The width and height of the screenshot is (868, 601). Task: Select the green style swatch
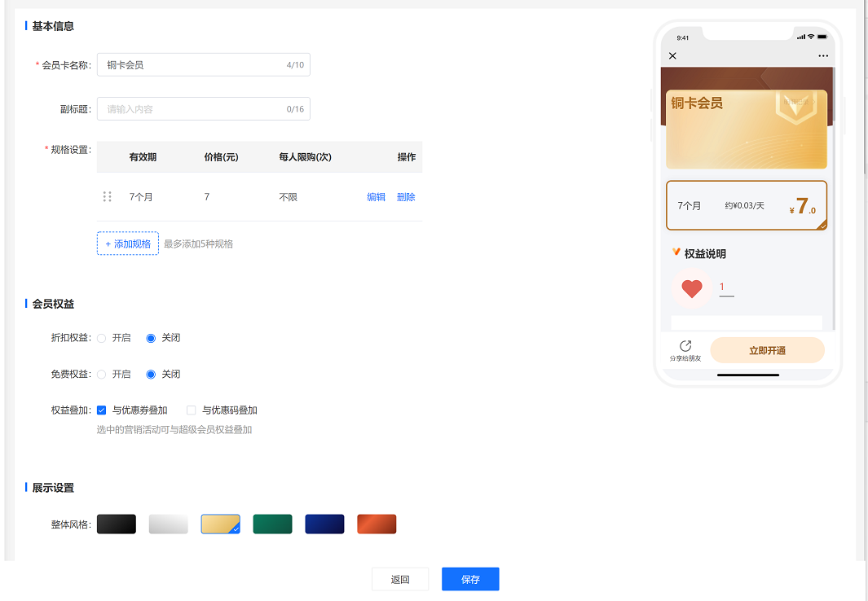[x=272, y=524]
